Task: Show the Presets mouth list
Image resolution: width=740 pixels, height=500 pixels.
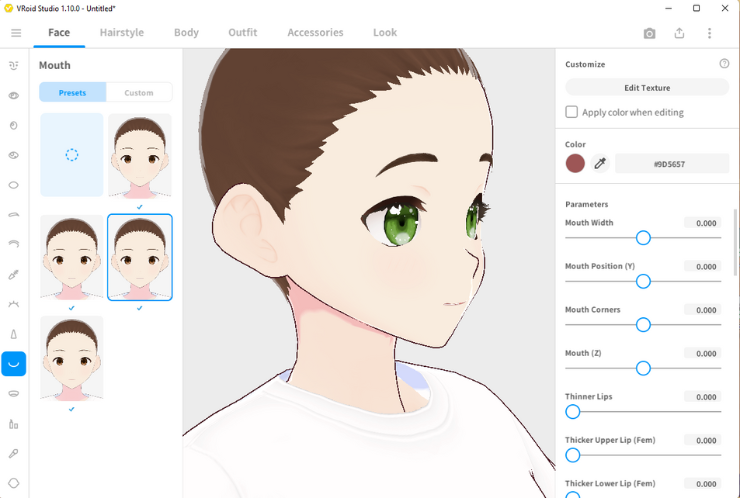Action: click(73, 93)
